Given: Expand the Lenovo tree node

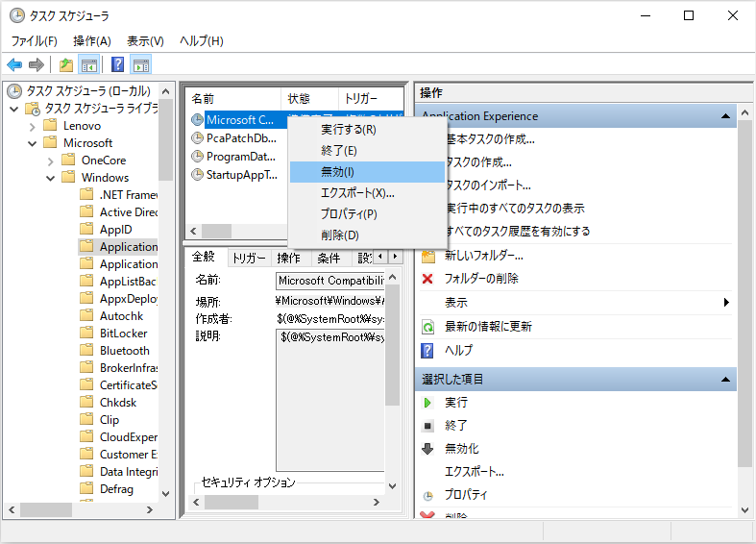Looking at the screenshot, I should [x=33, y=126].
